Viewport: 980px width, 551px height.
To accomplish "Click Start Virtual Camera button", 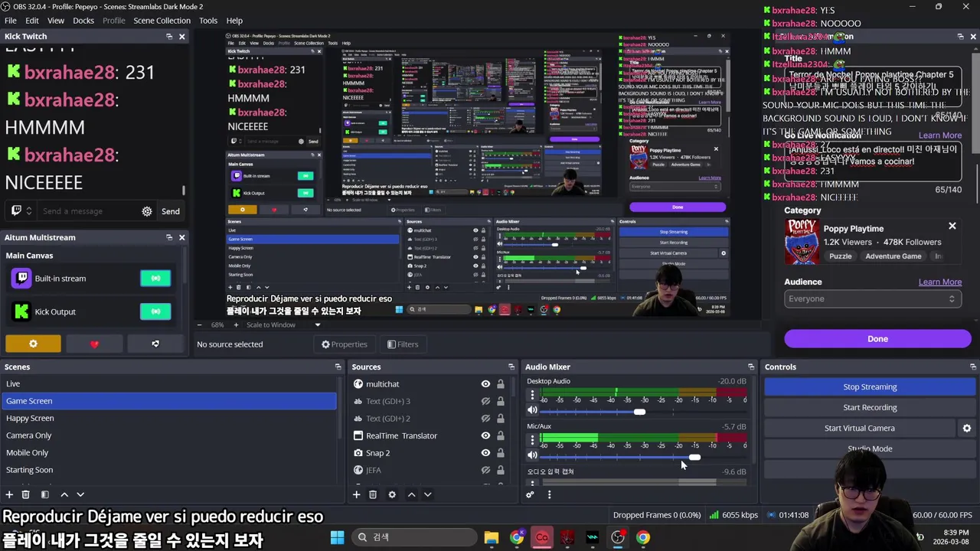I will pyautogui.click(x=859, y=429).
